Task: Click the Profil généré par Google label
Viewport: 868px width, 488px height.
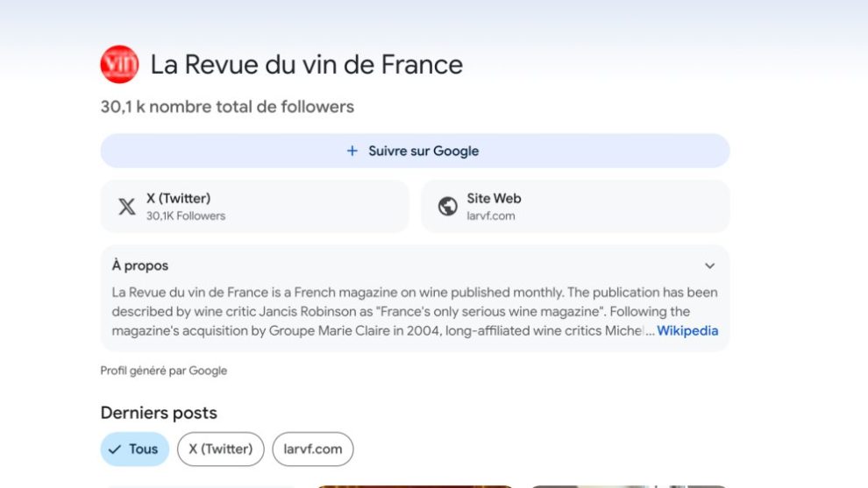Action: pyautogui.click(x=164, y=371)
